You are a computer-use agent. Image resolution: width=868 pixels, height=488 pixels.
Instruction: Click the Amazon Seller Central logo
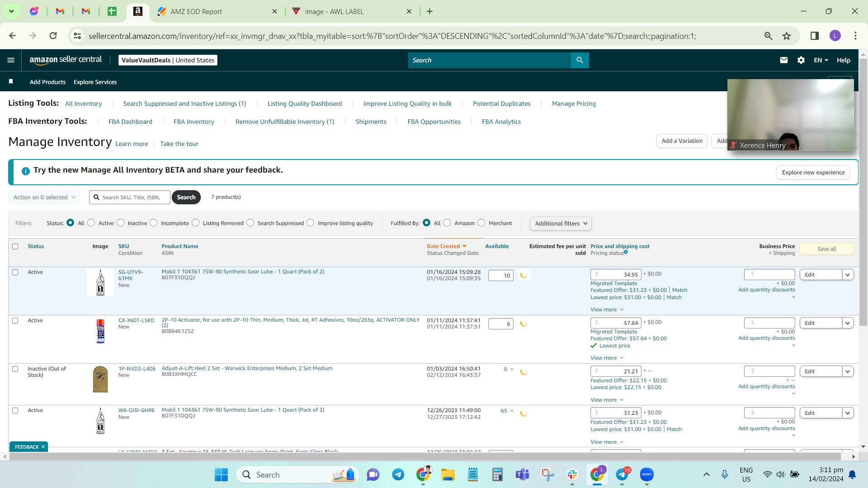(66, 60)
